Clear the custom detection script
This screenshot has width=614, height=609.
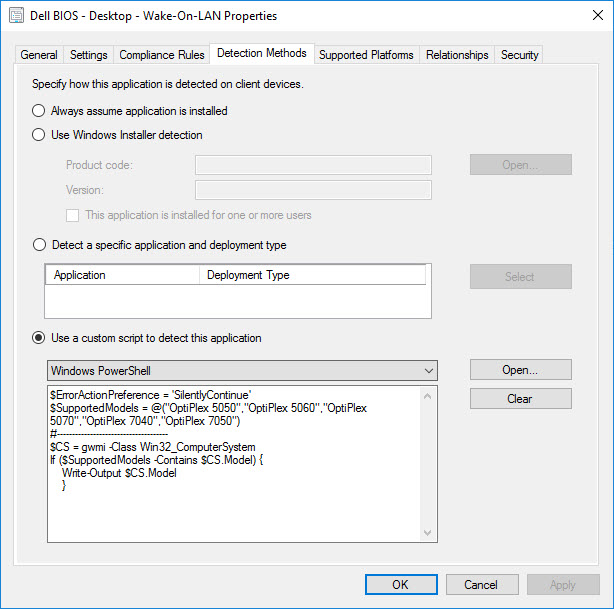click(520, 398)
